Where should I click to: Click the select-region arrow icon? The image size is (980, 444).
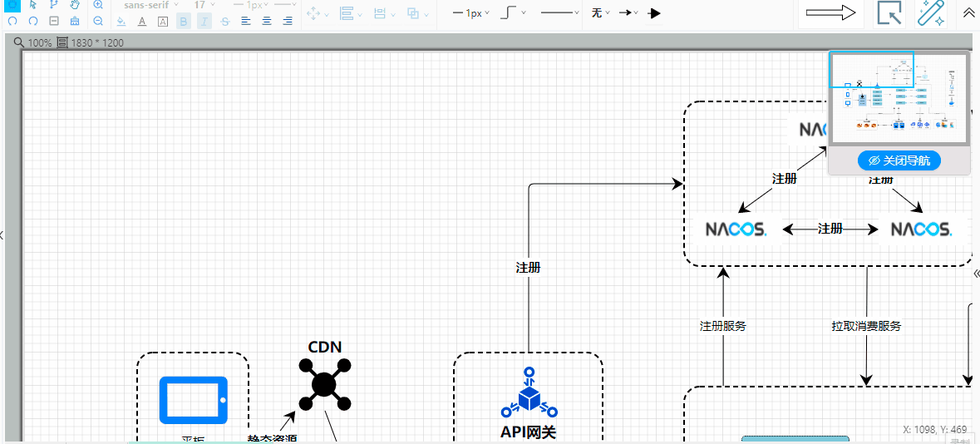coord(889,13)
